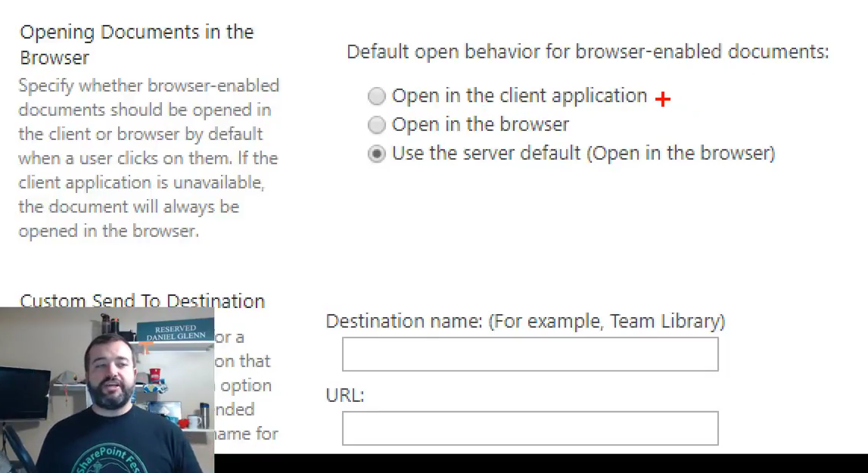Click the Default open behavior label

[x=587, y=52]
